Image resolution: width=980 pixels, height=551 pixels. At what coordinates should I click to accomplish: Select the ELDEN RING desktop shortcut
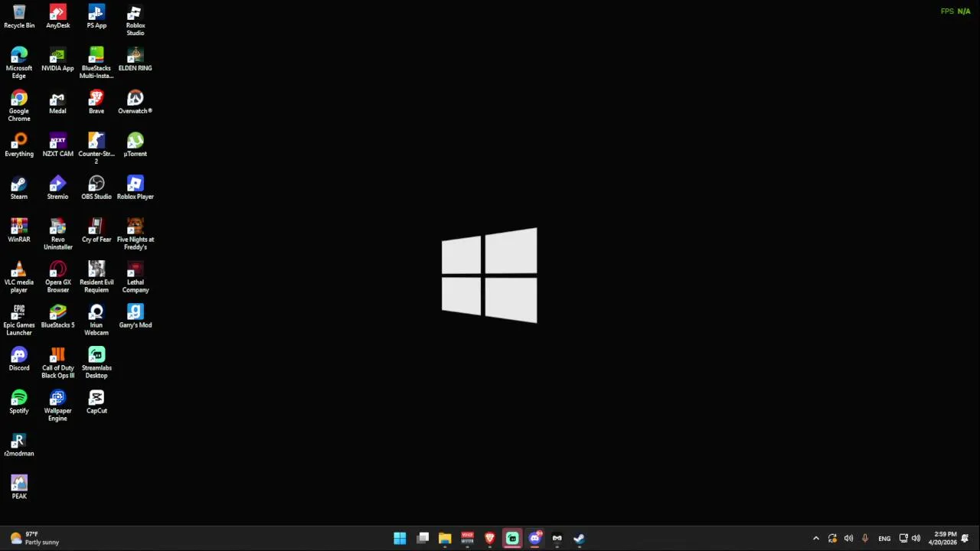pos(136,60)
